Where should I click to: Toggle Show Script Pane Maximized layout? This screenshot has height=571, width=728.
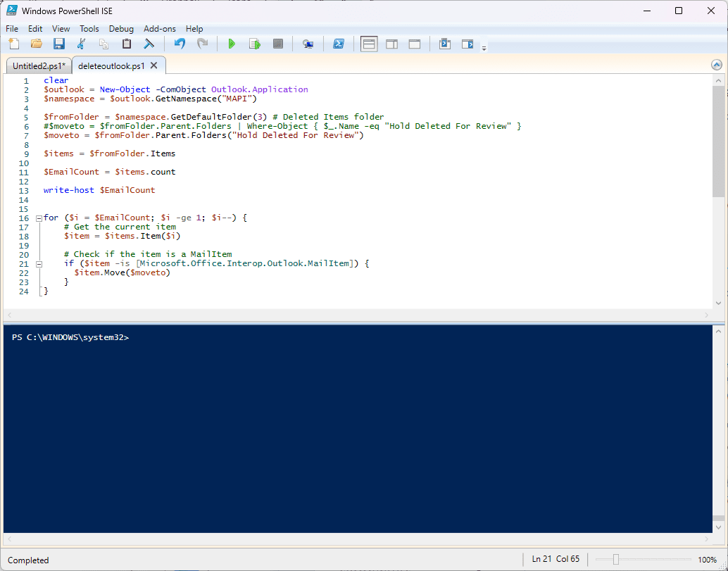pos(415,44)
